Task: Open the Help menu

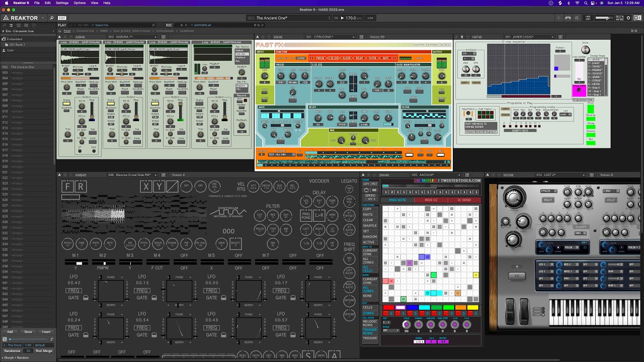Action: click(x=107, y=3)
